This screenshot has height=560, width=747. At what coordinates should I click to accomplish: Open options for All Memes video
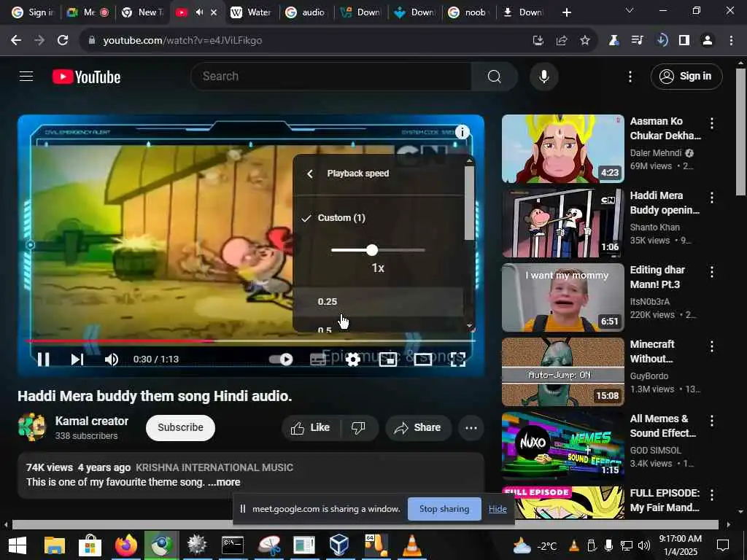pyautogui.click(x=712, y=421)
